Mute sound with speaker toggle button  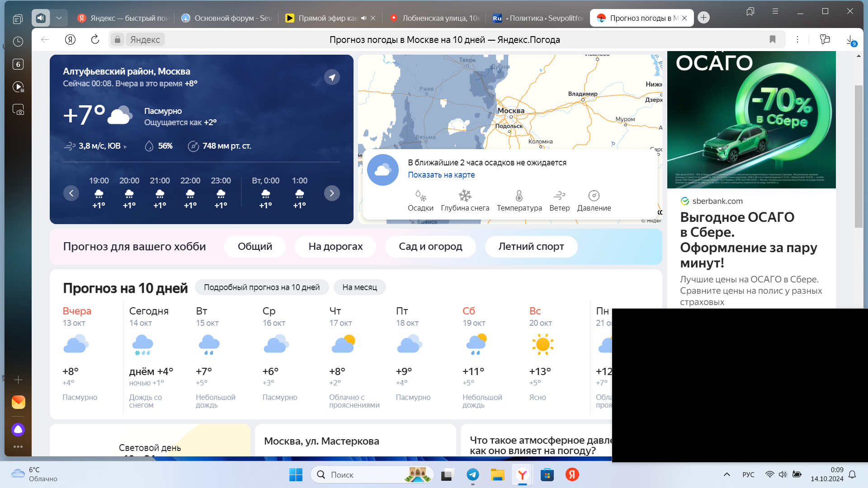pyautogui.click(x=41, y=18)
